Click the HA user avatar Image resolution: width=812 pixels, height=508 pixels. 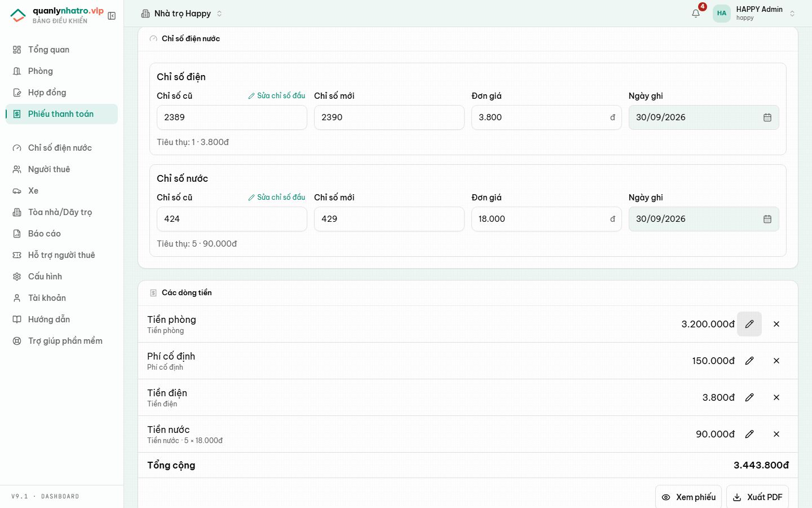(x=722, y=14)
